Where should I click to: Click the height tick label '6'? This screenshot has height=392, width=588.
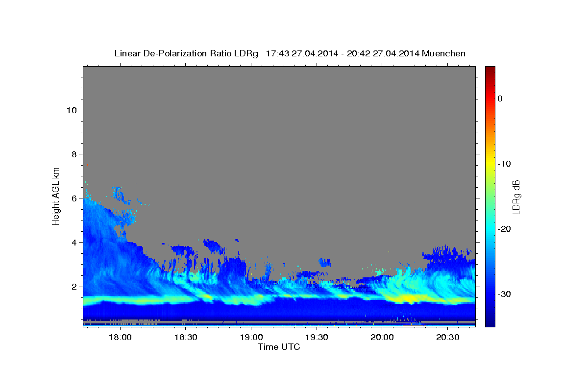click(x=73, y=198)
